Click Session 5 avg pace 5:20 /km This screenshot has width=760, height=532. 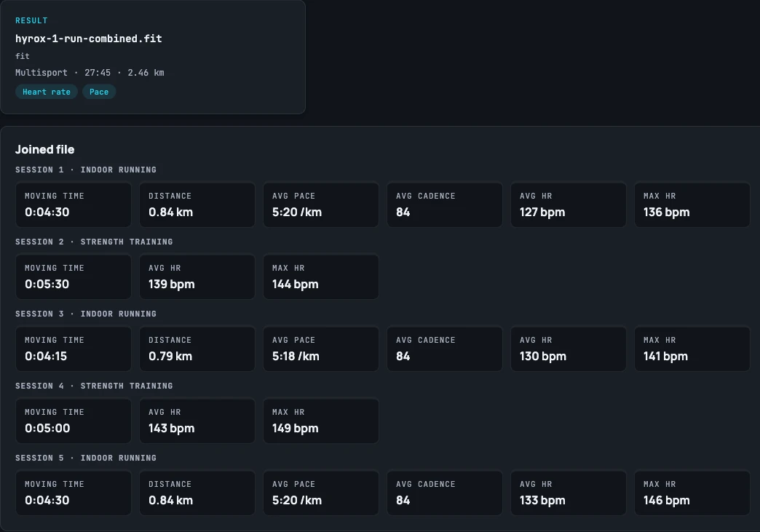tap(297, 501)
